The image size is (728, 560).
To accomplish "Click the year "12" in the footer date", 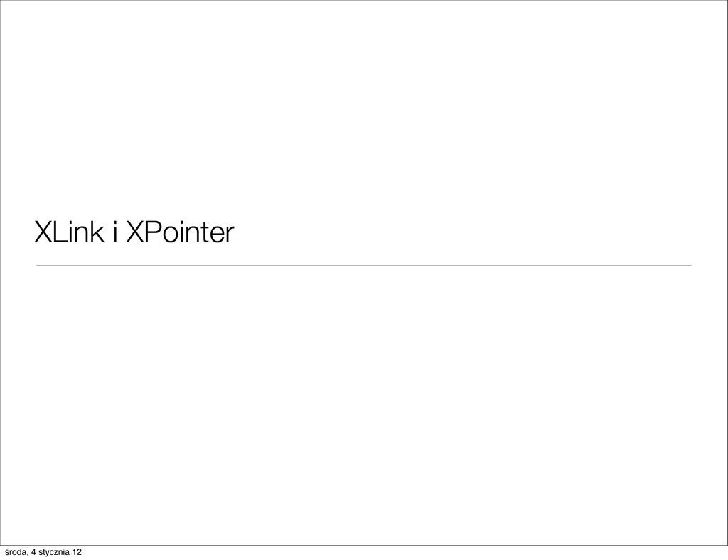I will coord(76,552).
